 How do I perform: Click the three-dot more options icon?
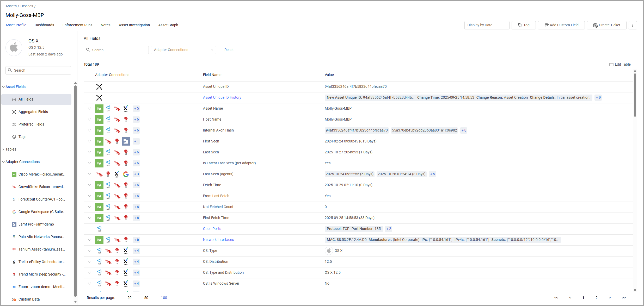click(633, 25)
